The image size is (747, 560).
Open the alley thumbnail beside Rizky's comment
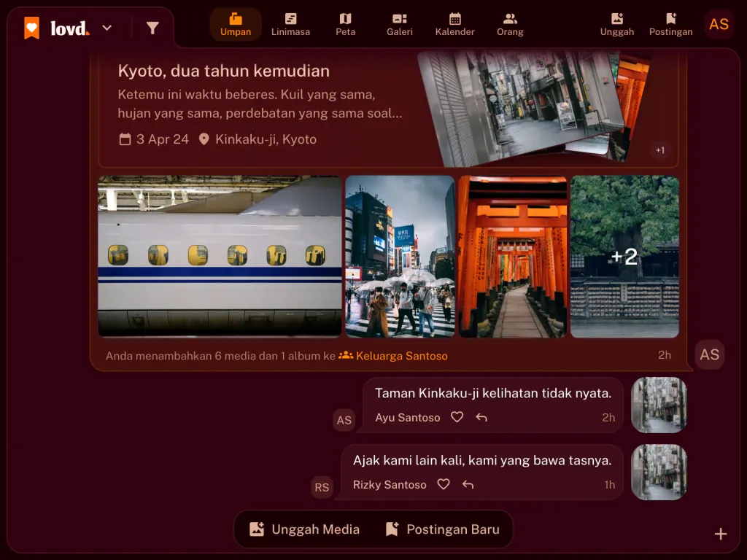659,472
